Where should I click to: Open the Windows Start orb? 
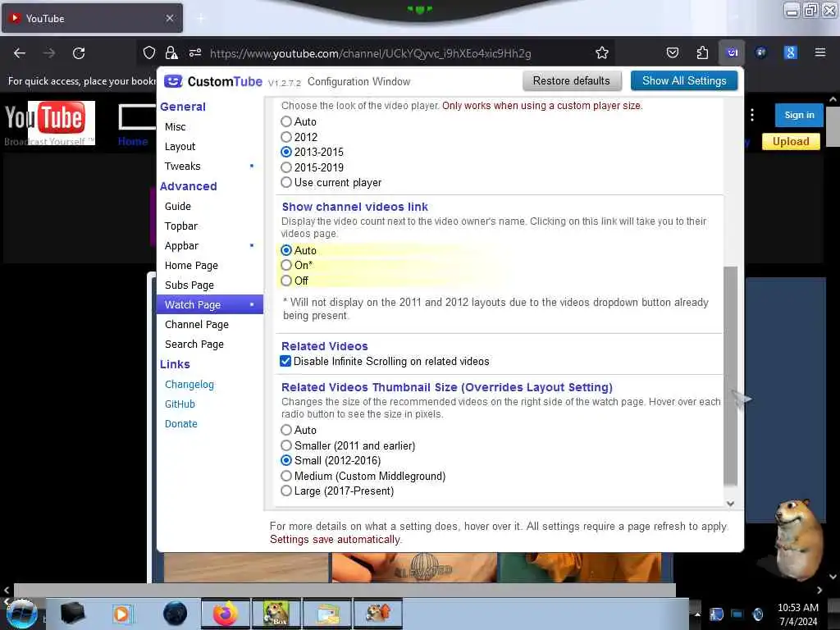coord(21,614)
